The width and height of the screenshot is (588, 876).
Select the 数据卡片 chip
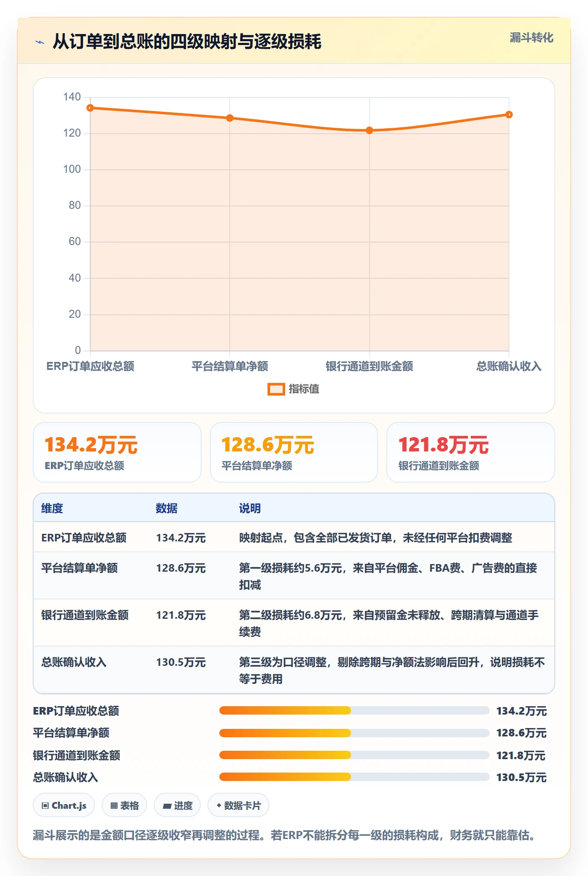point(239,805)
